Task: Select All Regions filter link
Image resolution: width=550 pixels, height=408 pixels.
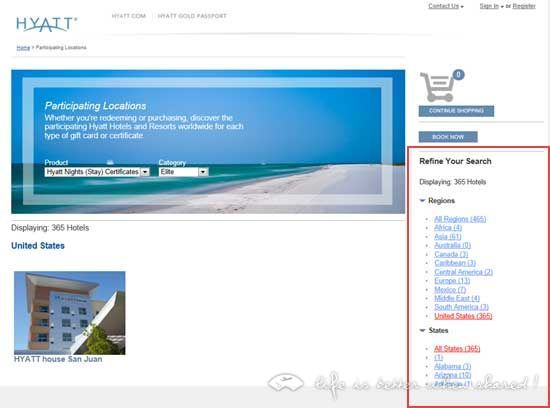Action: point(460,219)
